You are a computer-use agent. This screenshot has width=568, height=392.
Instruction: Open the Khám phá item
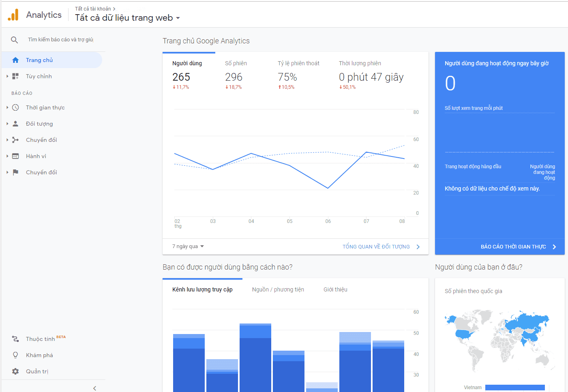click(x=52, y=355)
